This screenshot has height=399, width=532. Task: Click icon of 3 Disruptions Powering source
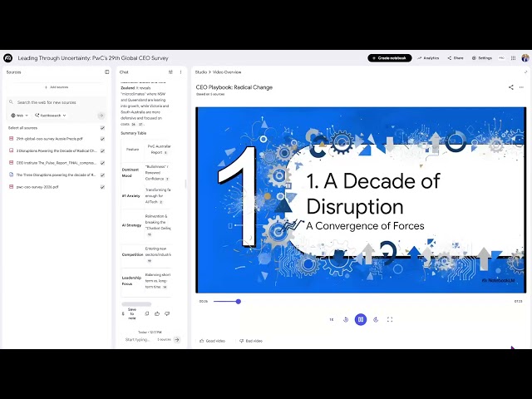[11, 150]
